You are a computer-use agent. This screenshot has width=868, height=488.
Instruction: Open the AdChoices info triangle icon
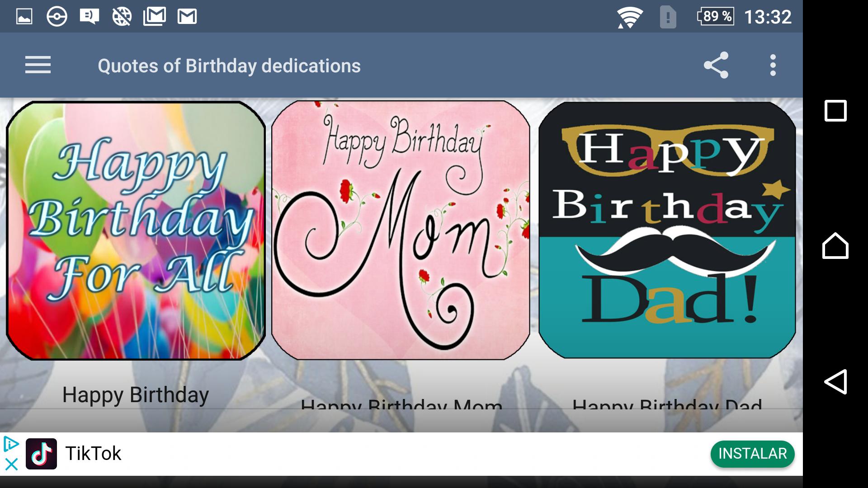click(x=11, y=444)
